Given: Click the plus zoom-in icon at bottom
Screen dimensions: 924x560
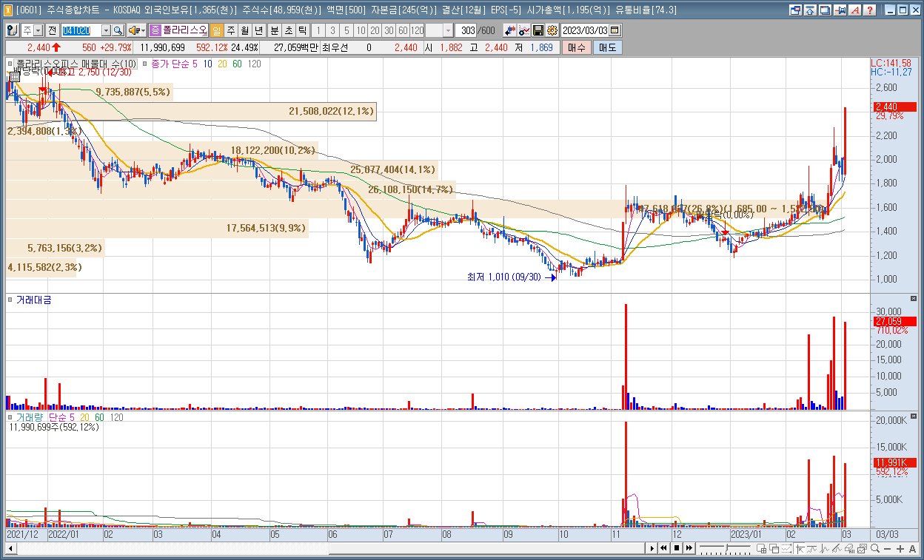Looking at the screenshot, I should click(900, 548).
